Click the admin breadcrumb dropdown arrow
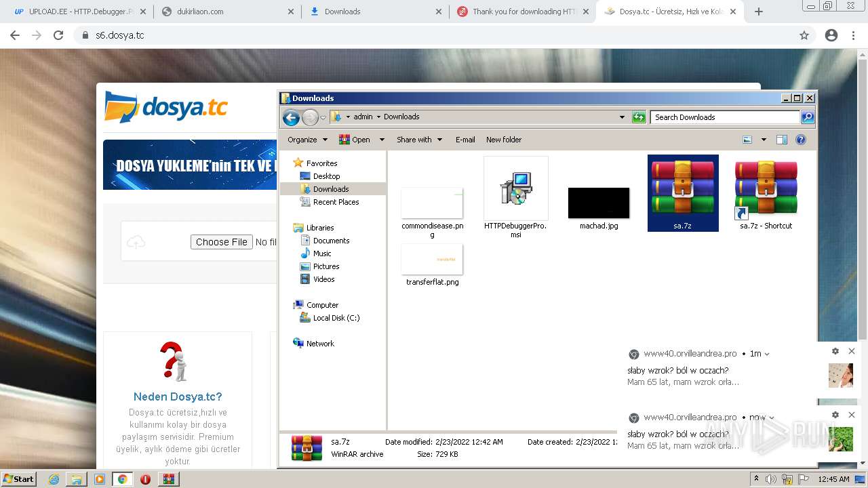 [x=378, y=117]
